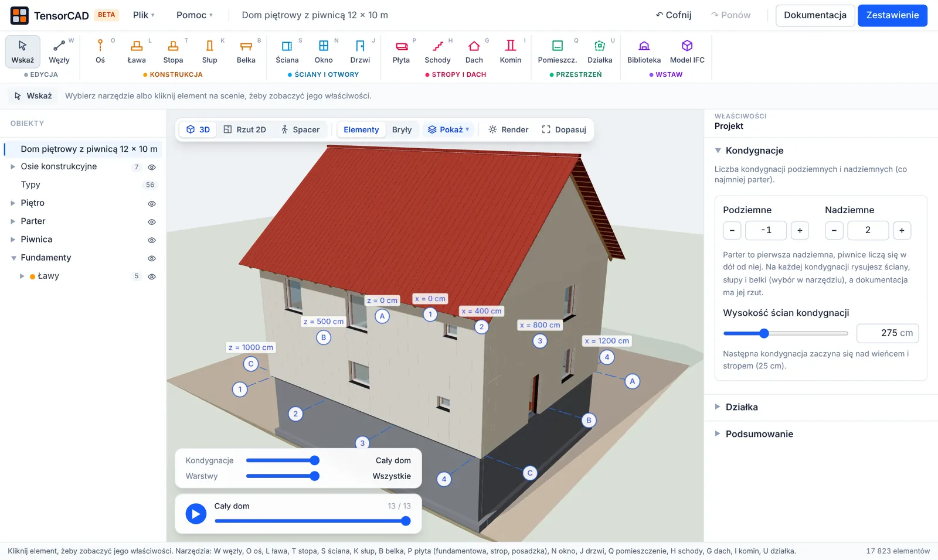
Task: Toggle visibility of Piwnica
Action: (x=152, y=240)
